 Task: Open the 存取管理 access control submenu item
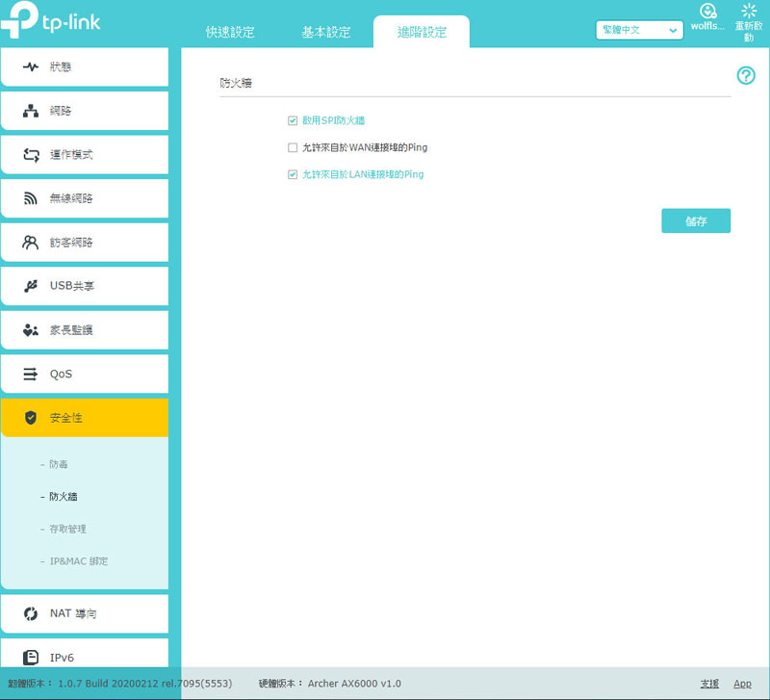(x=67, y=529)
